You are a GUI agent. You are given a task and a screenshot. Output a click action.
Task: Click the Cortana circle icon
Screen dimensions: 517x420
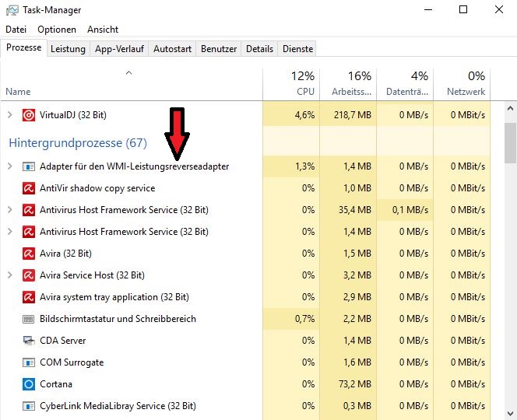click(29, 384)
